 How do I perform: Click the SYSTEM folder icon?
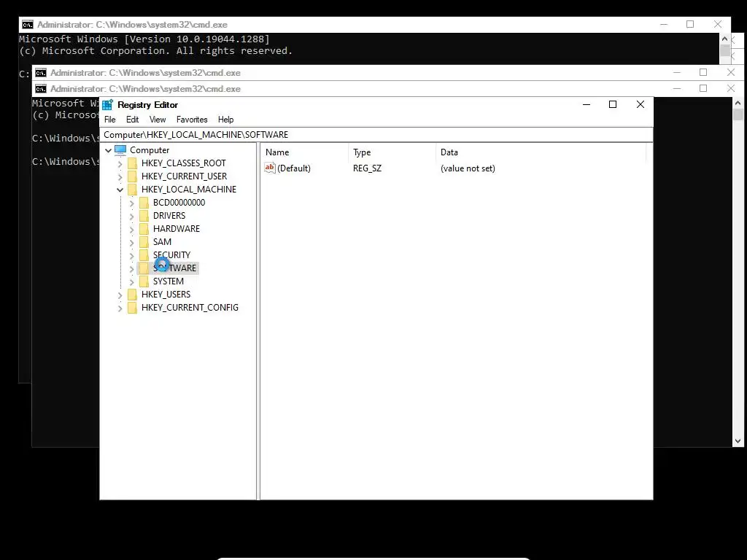[144, 281]
